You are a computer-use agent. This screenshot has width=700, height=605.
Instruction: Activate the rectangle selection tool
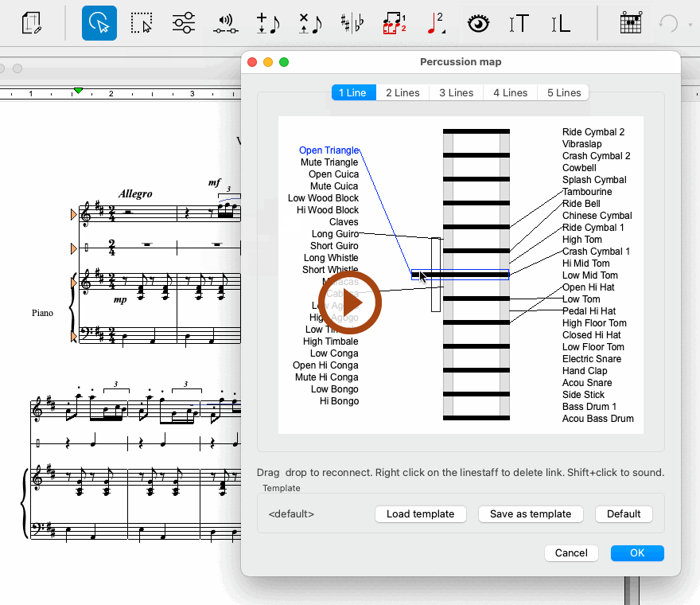pyautogui.click(x=142, y=23)
